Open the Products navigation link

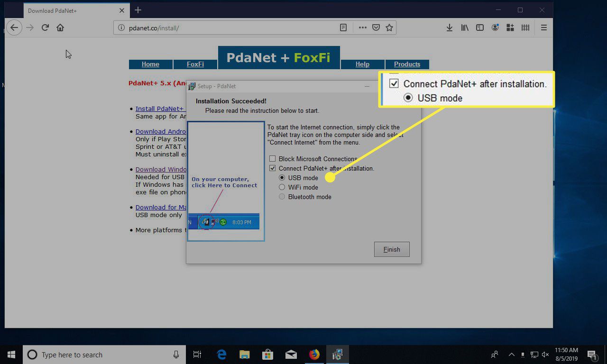407,64
